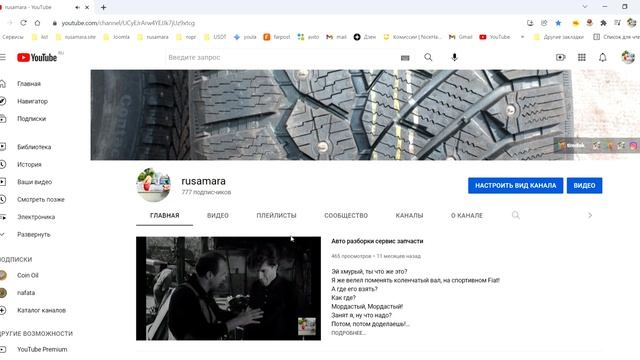This screenshot has height=360, width=640.
Task: Reload the page in the browser
Action: [23, 23]
